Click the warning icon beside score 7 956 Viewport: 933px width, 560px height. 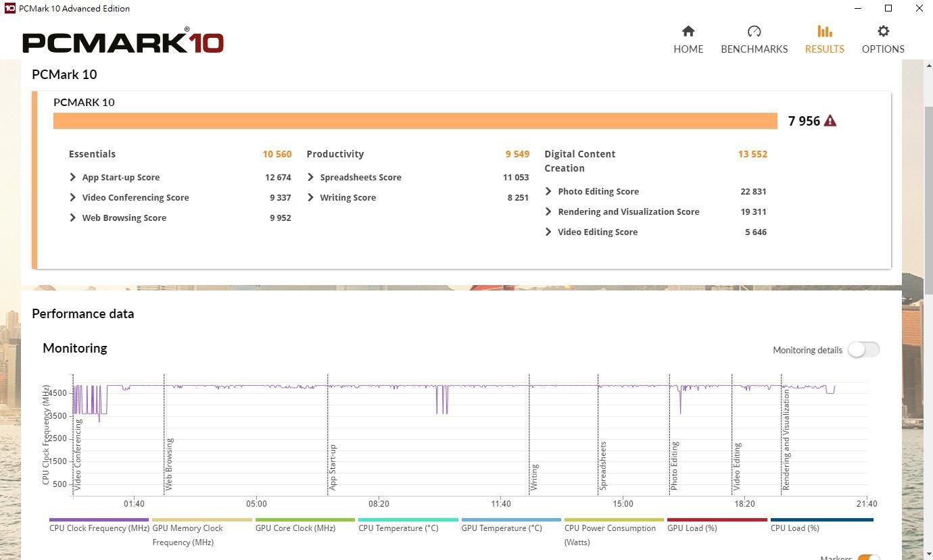tap(830, 121)
